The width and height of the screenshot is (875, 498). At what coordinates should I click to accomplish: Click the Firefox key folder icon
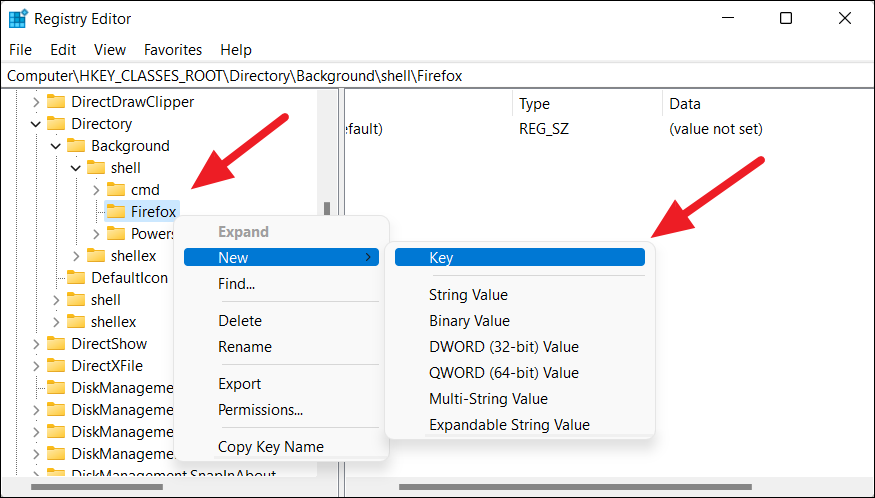point(115,211)
